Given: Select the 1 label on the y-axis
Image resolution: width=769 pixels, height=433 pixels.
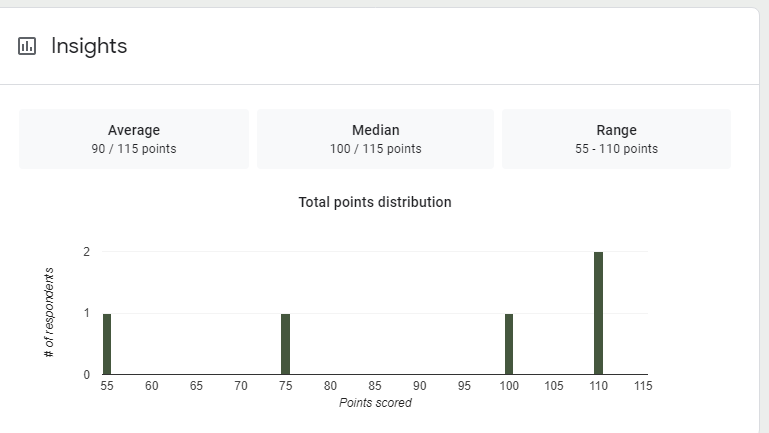Looking at the screenshot, I should pyautogui.click(x=87, y=313).
